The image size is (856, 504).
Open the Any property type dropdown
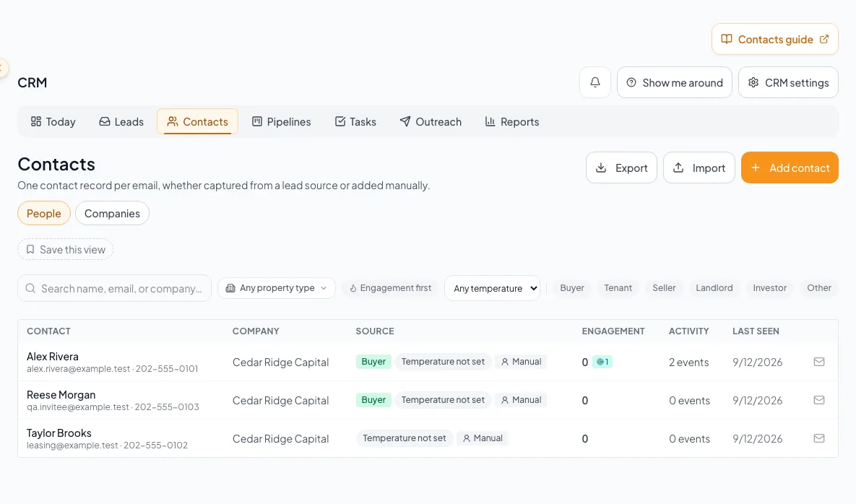(x=276, y=288)
